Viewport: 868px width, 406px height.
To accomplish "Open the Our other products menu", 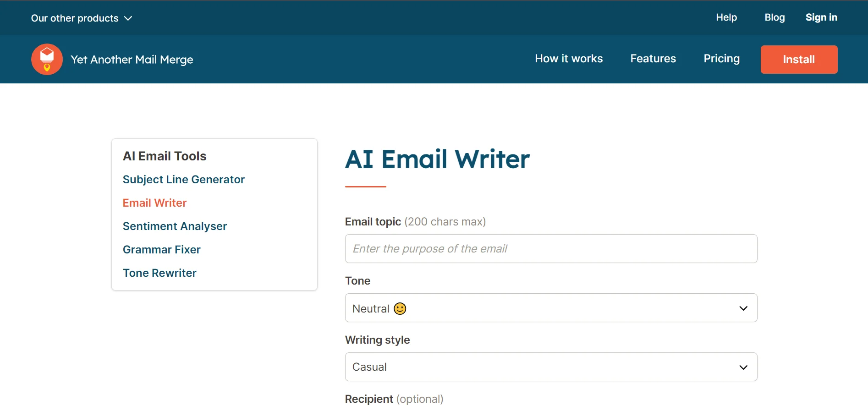I will click(82, 18).
